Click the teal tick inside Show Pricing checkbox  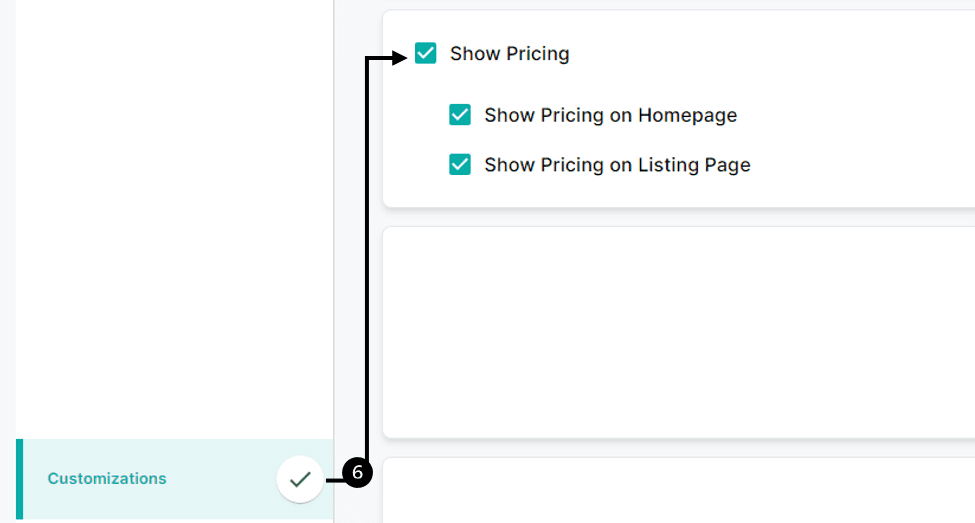pos(425,53)
